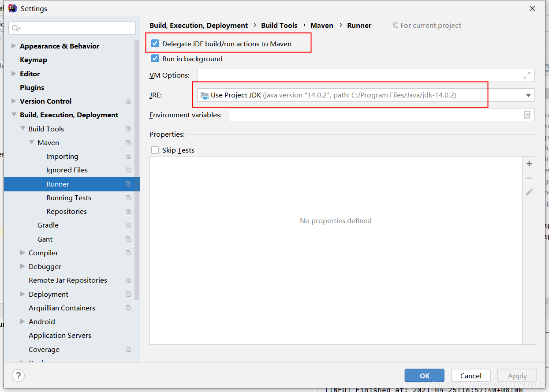Collapse Build, Execution, Deployment section
Image resolution: width=549 pixels, height=392 pixels.
tap(14, 115)
